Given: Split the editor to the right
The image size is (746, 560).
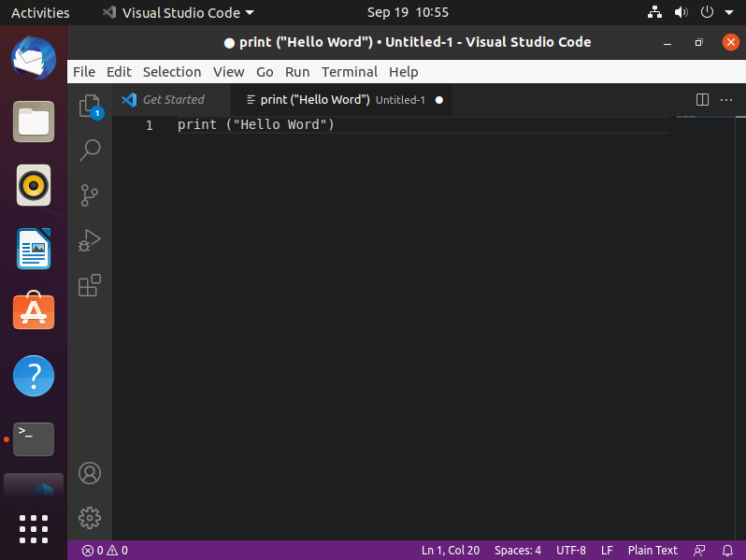Looking at the screenshot, I should 702,99.
